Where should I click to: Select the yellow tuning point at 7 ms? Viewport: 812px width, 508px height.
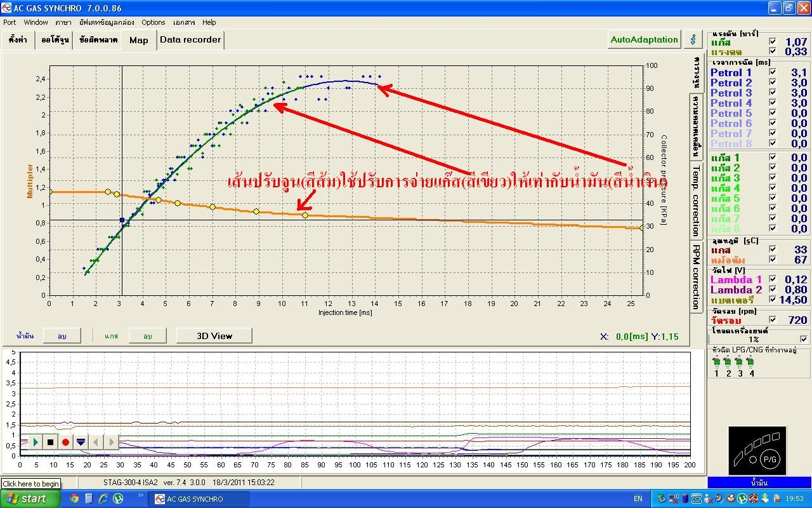pyautogui.click(x=213, y=207)
